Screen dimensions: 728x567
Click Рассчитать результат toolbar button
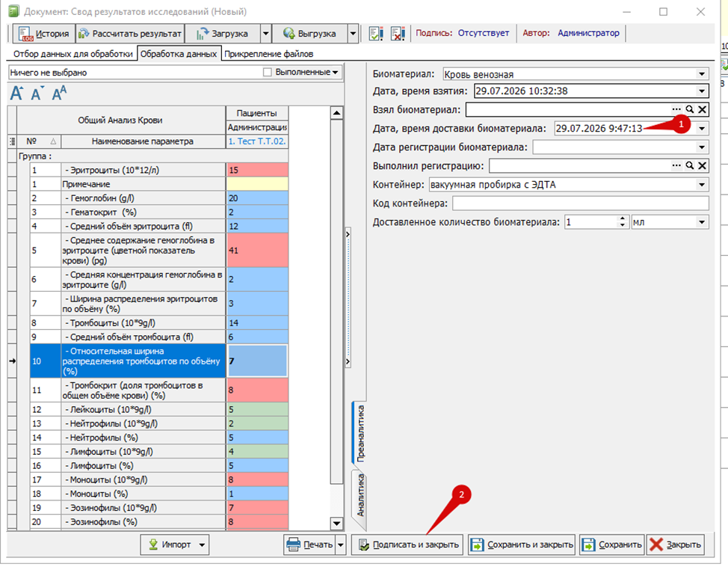[x=130, y=34]
